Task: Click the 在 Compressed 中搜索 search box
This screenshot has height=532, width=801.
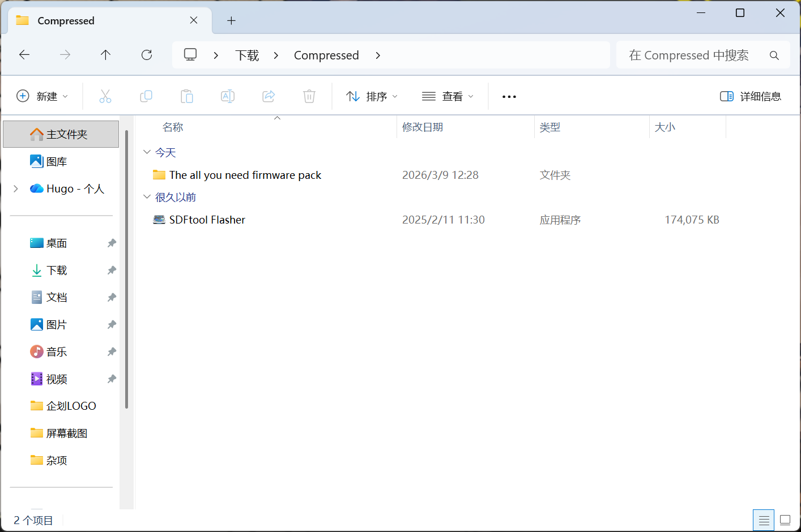Action: click(703, 55)
